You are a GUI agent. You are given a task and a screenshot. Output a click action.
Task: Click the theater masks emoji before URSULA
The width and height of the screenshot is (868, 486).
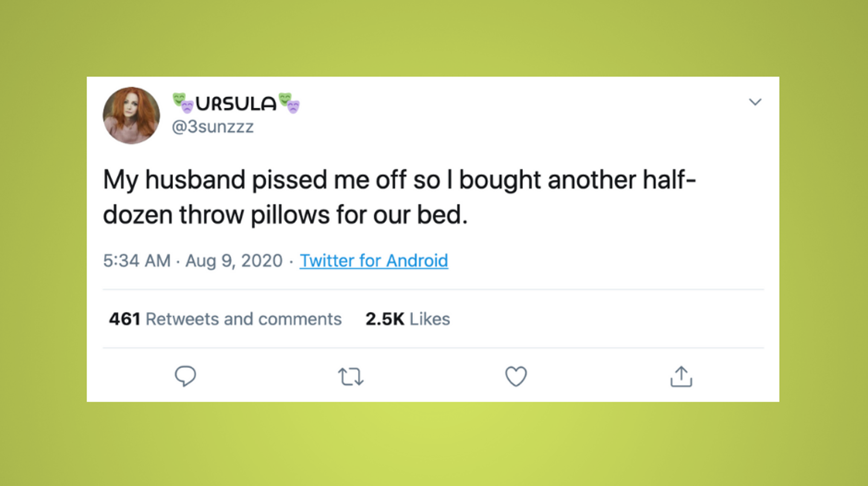tap(183, 103)
